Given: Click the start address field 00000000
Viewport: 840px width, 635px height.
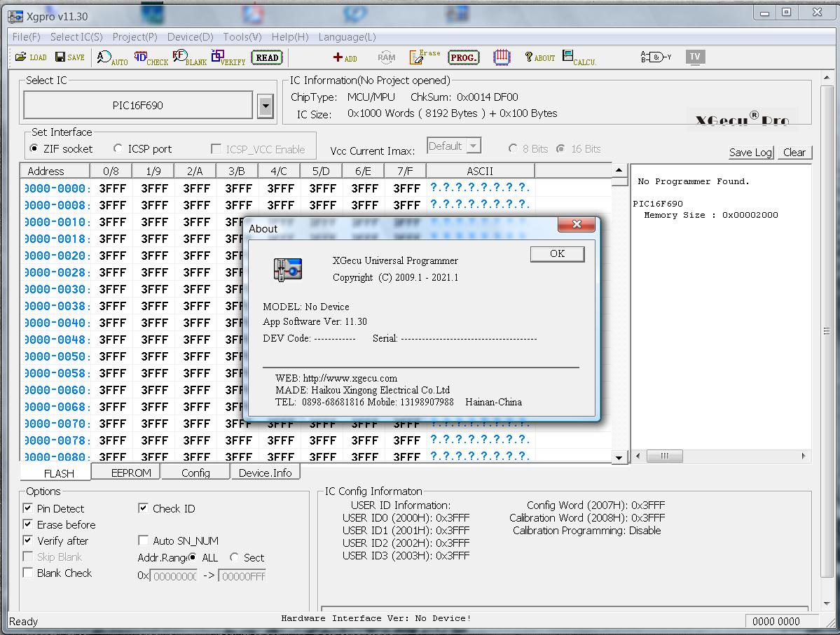Looking at the screenshot, I should 174,576.
